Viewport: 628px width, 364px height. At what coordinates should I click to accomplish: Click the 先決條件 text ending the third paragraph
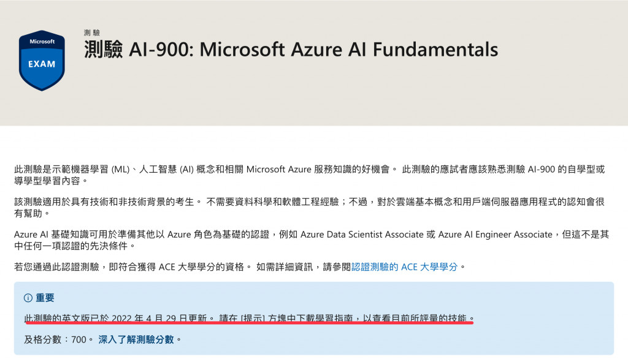coord(110,246)
